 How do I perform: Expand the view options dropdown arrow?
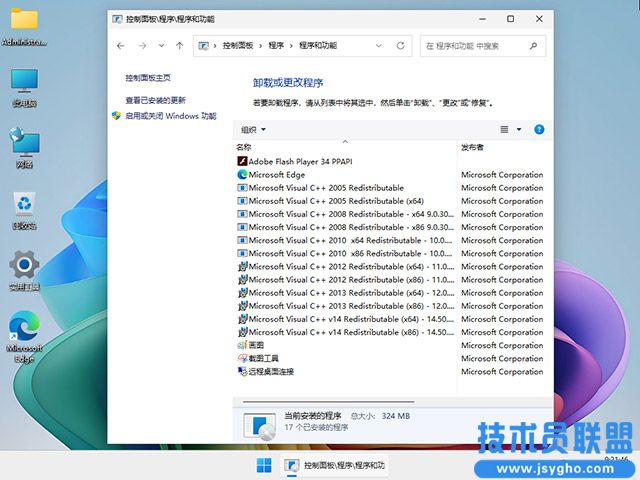(x=519, y=130)
